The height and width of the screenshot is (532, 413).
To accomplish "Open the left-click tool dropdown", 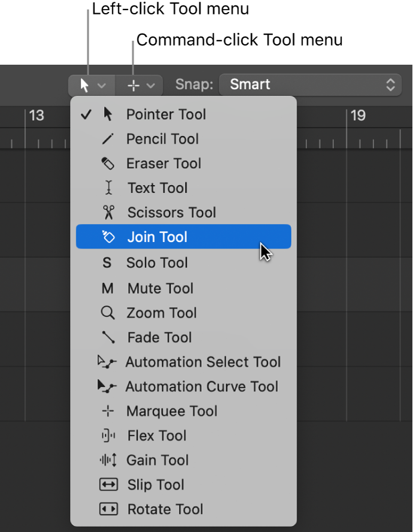I will click(x=91, y=84).
